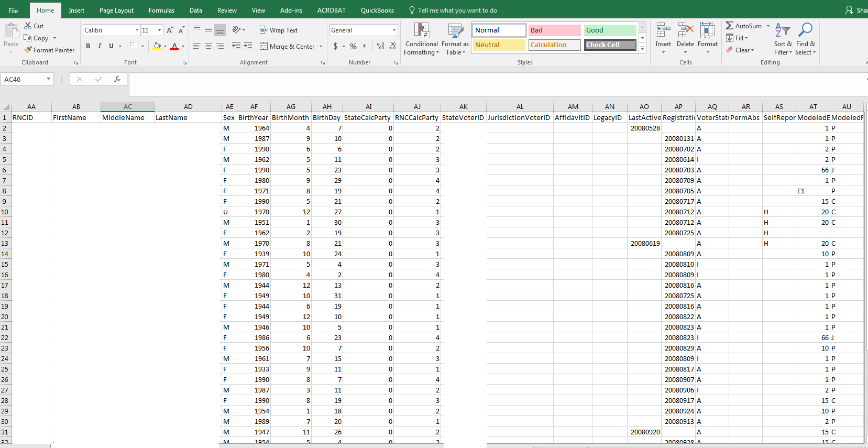This screenshot has width=868, height=448.
Task: Apply Comma Style number format
Action: coord(365,46)
